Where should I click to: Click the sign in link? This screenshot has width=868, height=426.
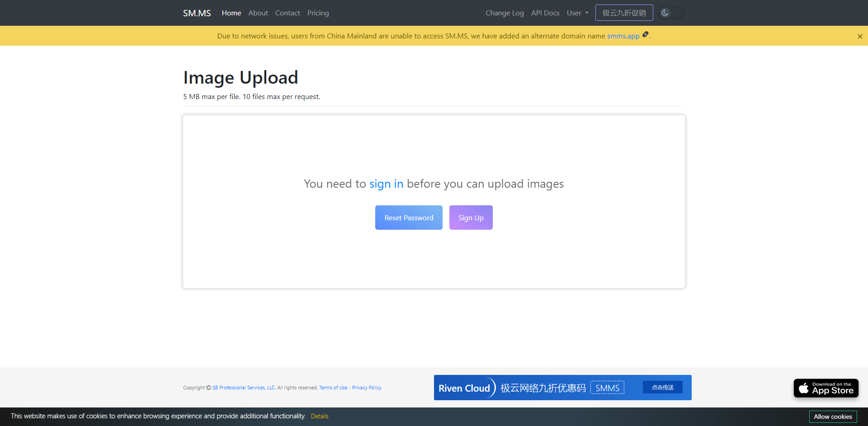point(386,184)
